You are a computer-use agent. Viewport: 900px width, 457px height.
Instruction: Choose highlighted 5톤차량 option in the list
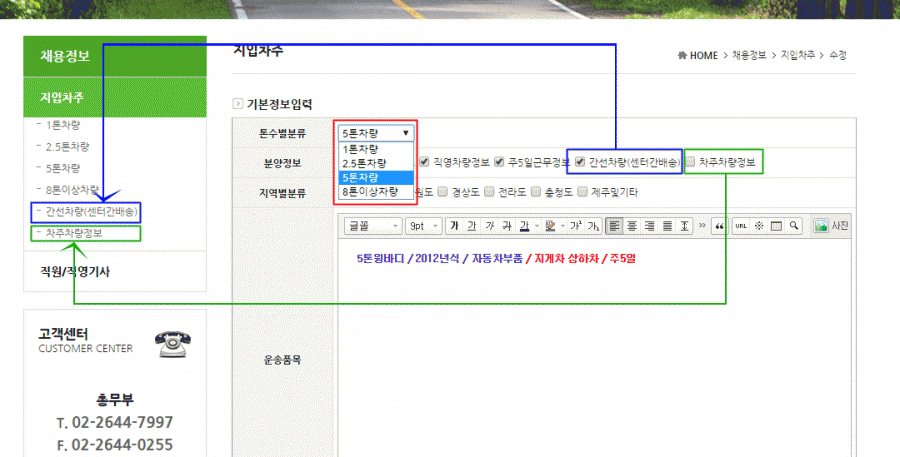pyautogui.click(x=375, y=178)
